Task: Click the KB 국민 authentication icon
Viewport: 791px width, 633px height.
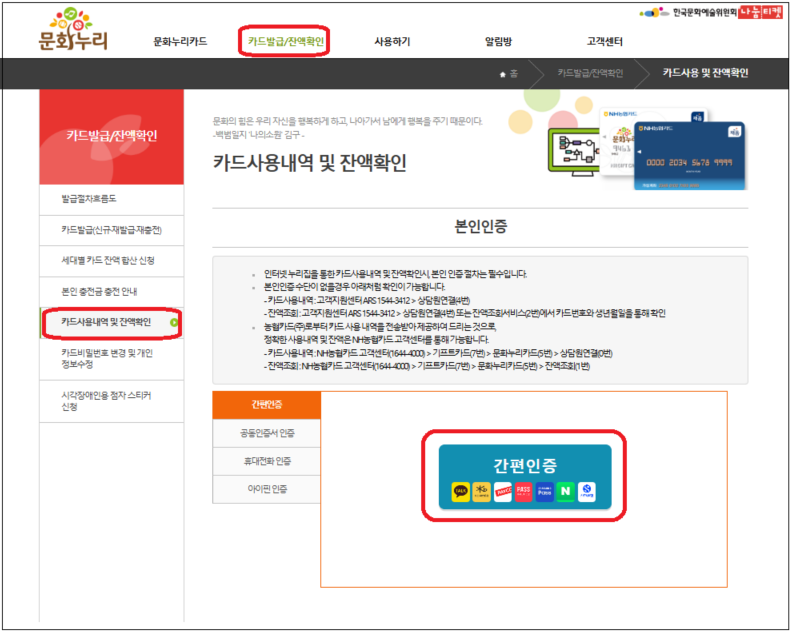Action: point(481,491)
